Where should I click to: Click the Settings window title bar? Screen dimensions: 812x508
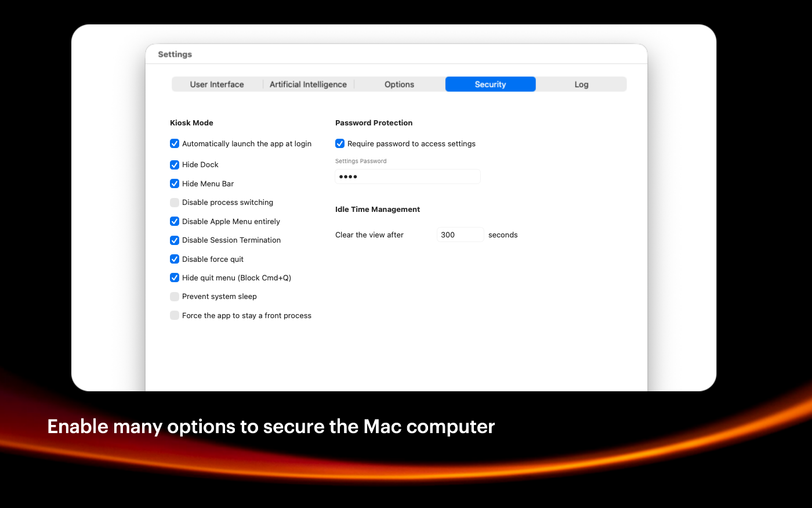pyautogui.click(x=396, y=54)
